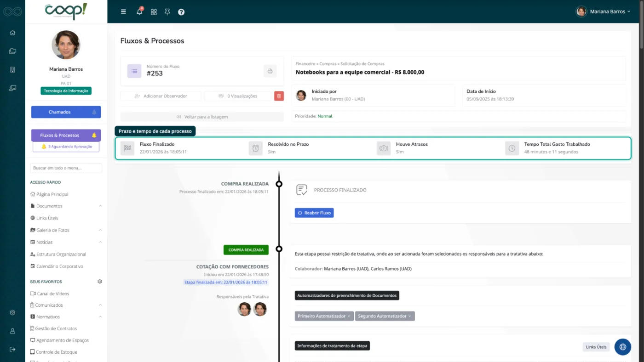Delete the flow with red trash button
This screenshot has width=644, height=362.
(279, 96)
